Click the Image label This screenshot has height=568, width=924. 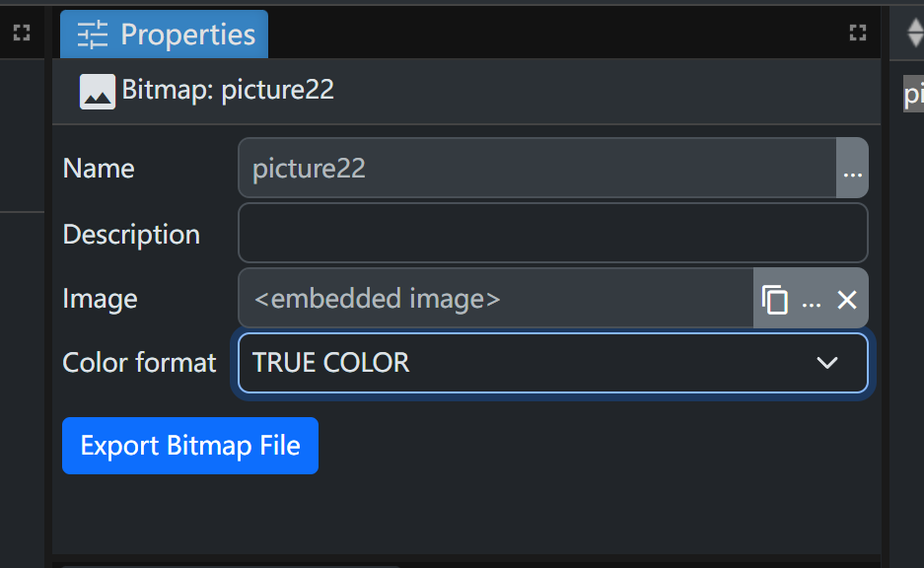(x=100, y=299)
